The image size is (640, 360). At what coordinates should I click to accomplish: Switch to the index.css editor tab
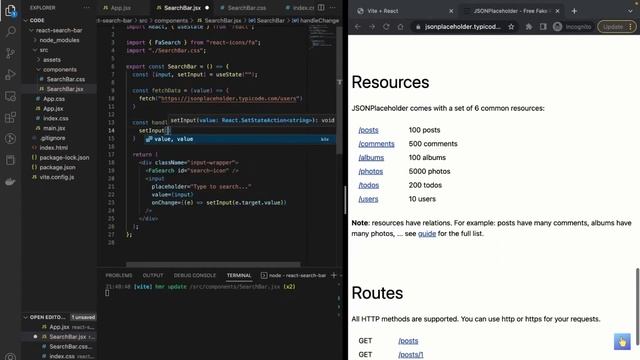[x=300, y=8]
